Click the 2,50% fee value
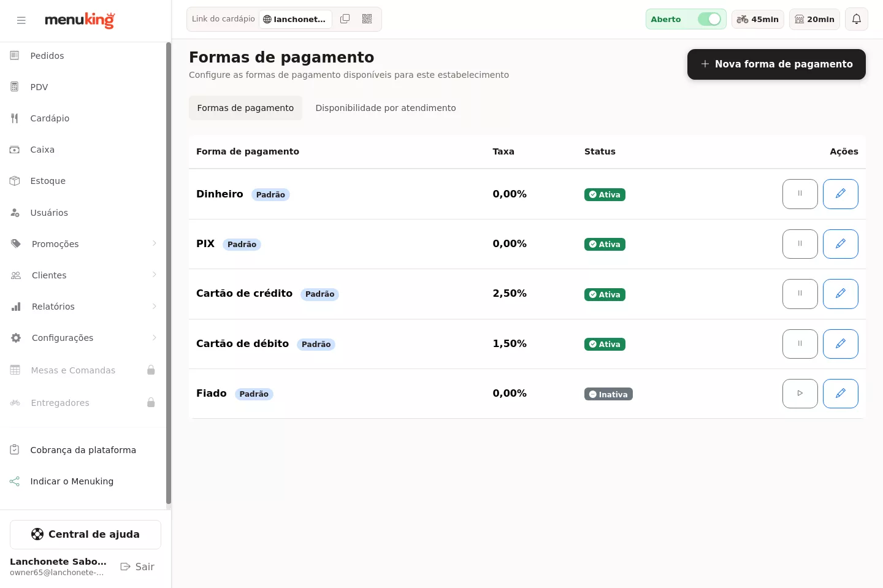883x588 pixels. point(510,294)
